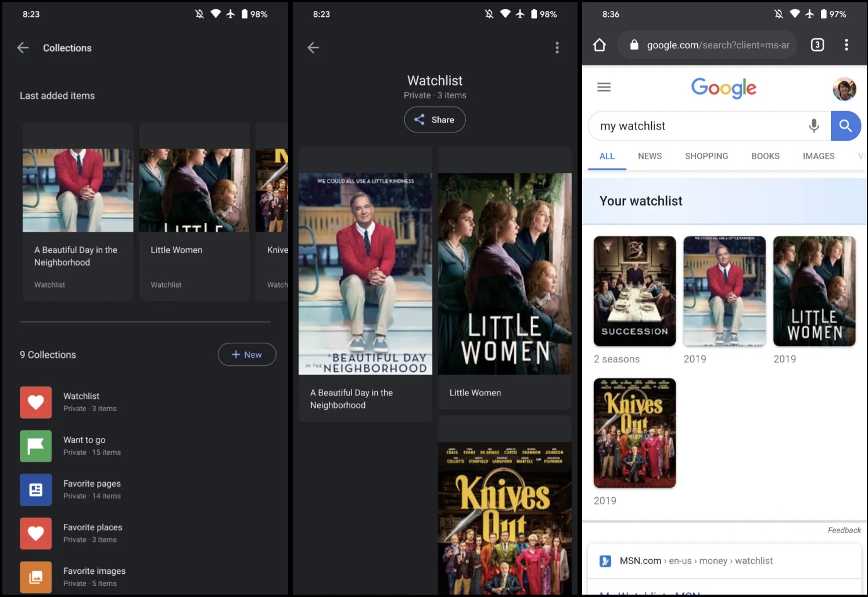Tap the blue Favorite pages icon
This screenshot has width=868, height=597.
click(36, 490)
